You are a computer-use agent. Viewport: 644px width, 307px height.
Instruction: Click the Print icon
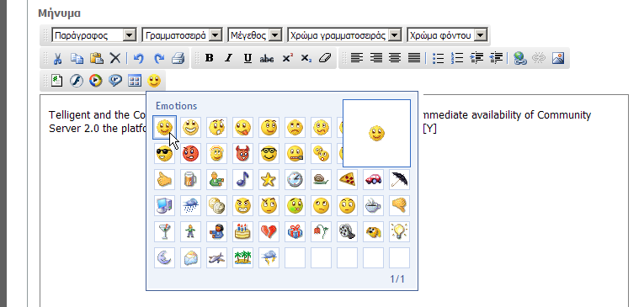click(x=178, y=58)
